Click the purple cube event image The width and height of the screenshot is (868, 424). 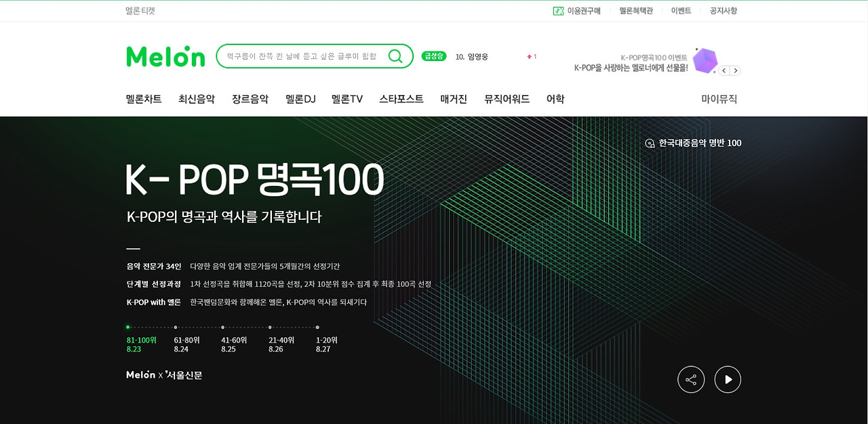coord(705,60)
